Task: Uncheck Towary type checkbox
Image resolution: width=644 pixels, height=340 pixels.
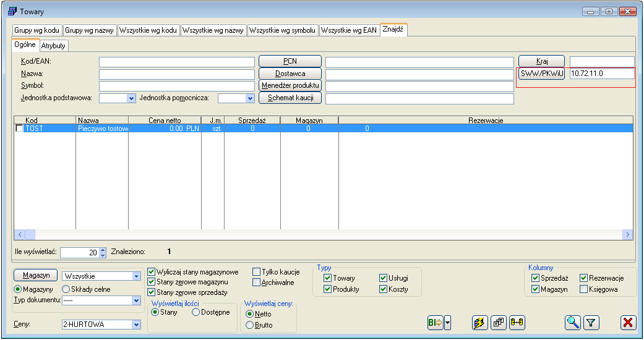Action: point(328,278)
